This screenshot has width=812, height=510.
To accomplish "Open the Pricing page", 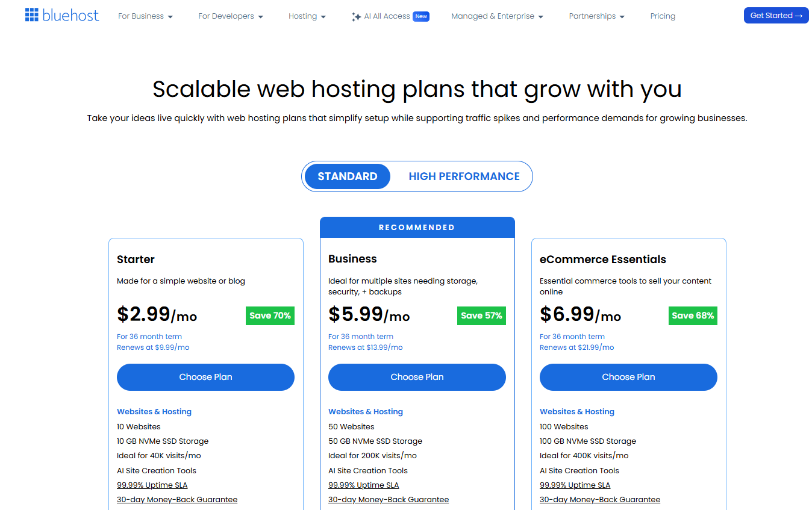I will point(663,16).
